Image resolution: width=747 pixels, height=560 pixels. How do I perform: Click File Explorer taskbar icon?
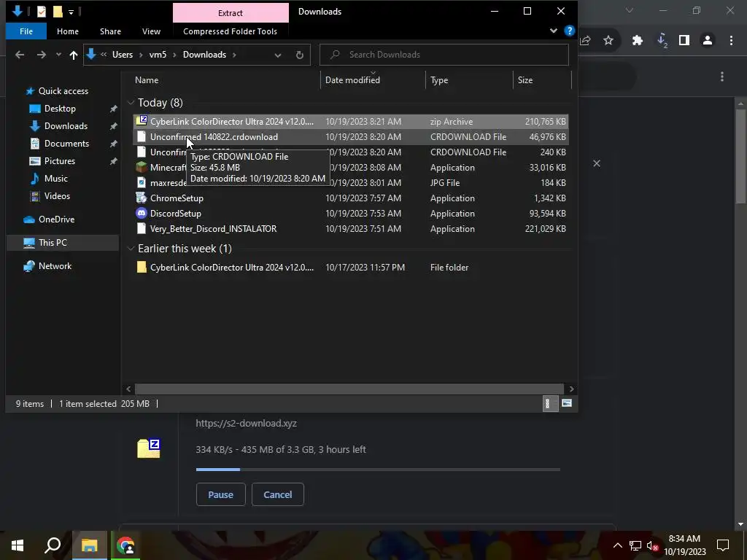89,545
